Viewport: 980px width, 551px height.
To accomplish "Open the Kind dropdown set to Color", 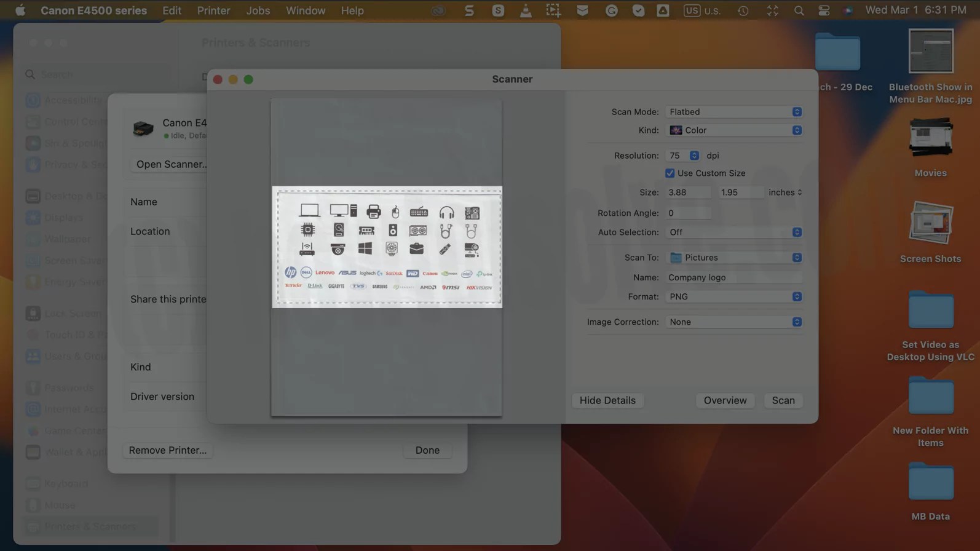I will [x=734, y=130].
